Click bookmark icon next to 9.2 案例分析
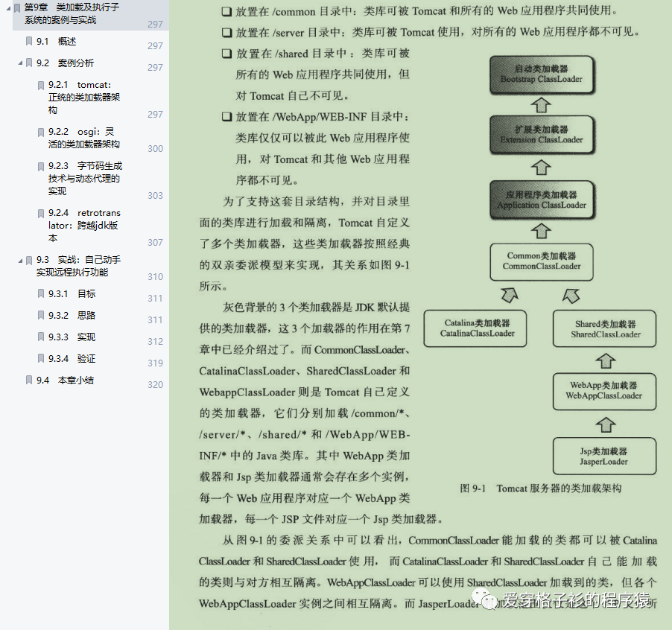Viewport: 672px width, 630px height. [x=29, y=63]
